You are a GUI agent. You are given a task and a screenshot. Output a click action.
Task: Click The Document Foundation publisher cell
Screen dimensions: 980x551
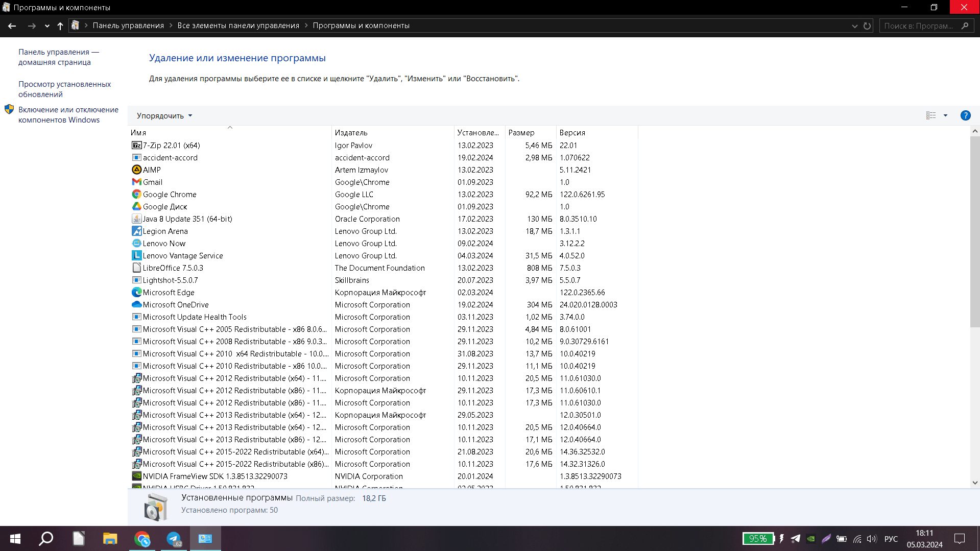click(379, 268)
